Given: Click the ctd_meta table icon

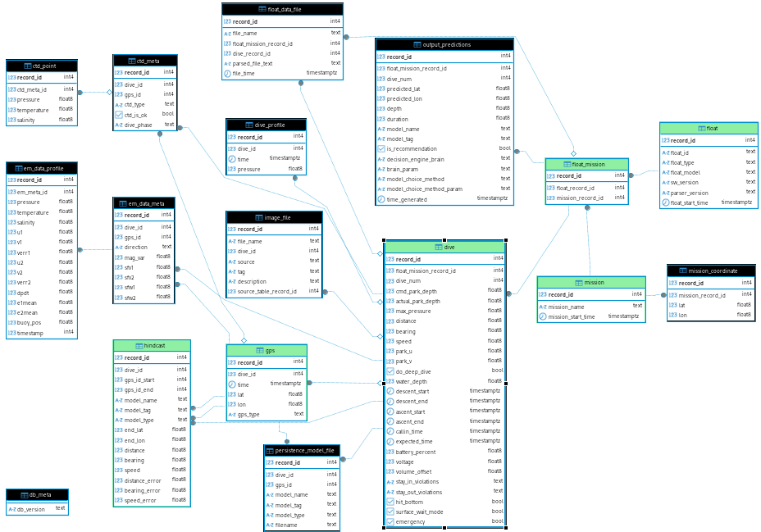Looking at the screenshot, I should [x=131, y=61].
